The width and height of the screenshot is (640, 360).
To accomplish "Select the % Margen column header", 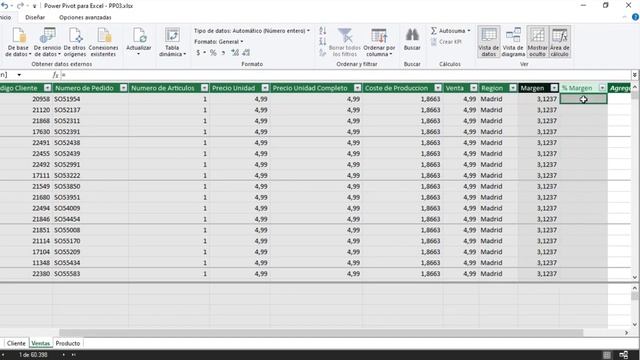I will click(x=577, y=88).
